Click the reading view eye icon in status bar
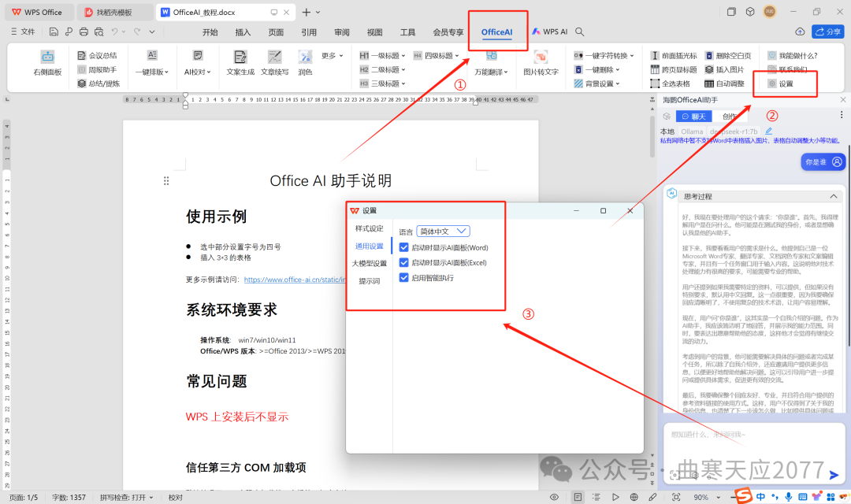 (554, 497)
